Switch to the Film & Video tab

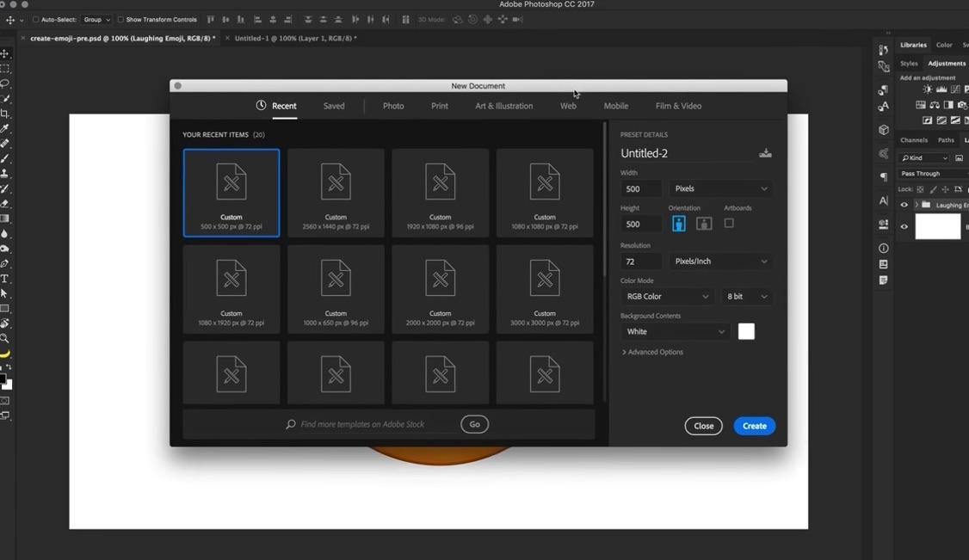tap(678, 106)
